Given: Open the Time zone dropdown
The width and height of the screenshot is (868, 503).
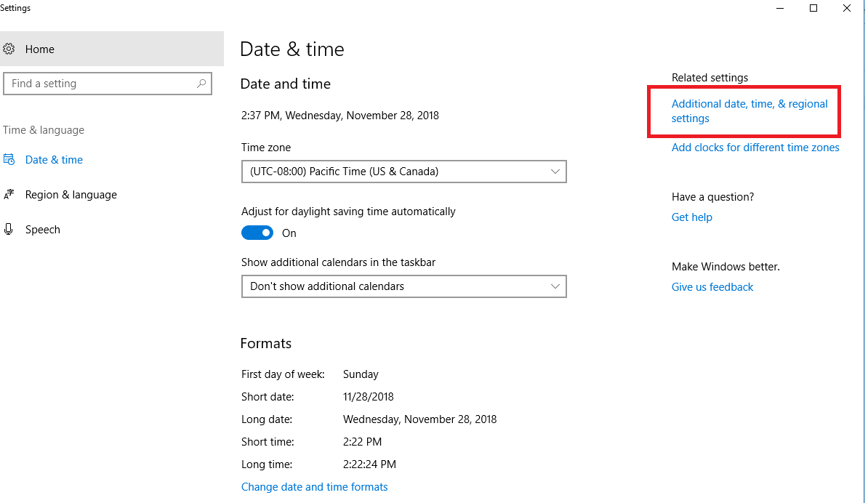Looking at the screenshot, I should [x=403, y=172].
